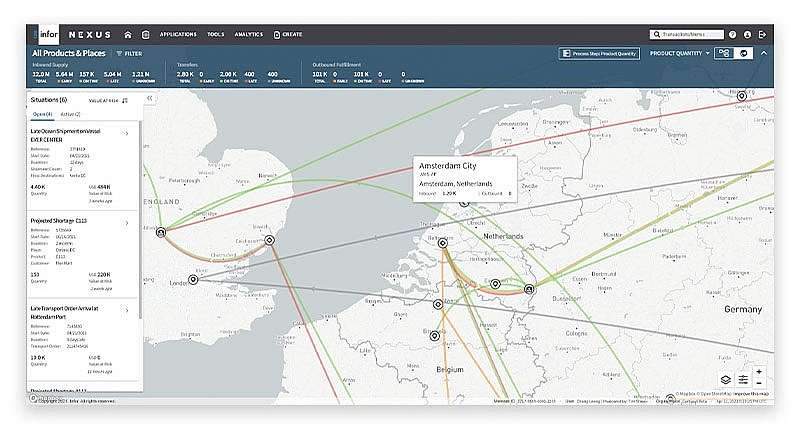Click the Value at Risk sort icon

coord(125,100)
